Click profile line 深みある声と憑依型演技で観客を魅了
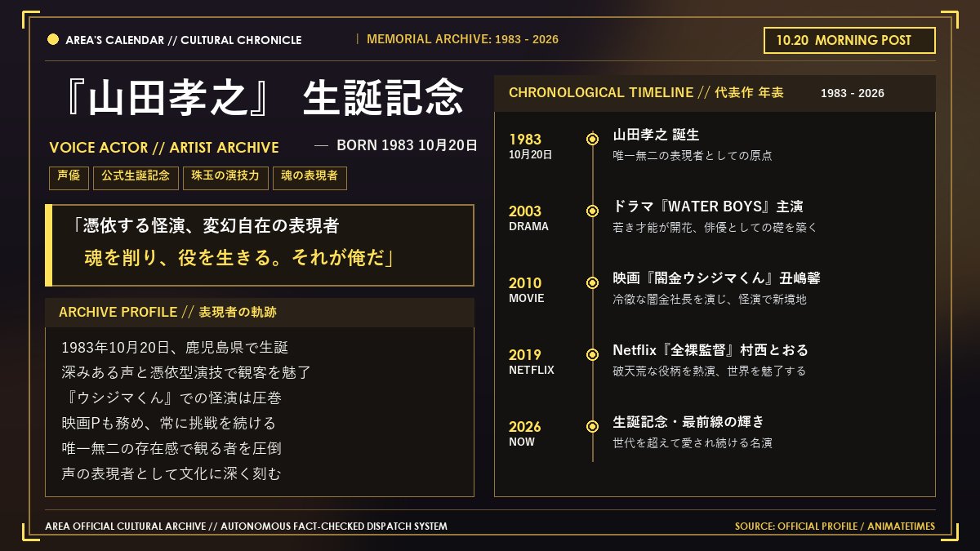Screen dimensions: 980x551 (186, 373)
